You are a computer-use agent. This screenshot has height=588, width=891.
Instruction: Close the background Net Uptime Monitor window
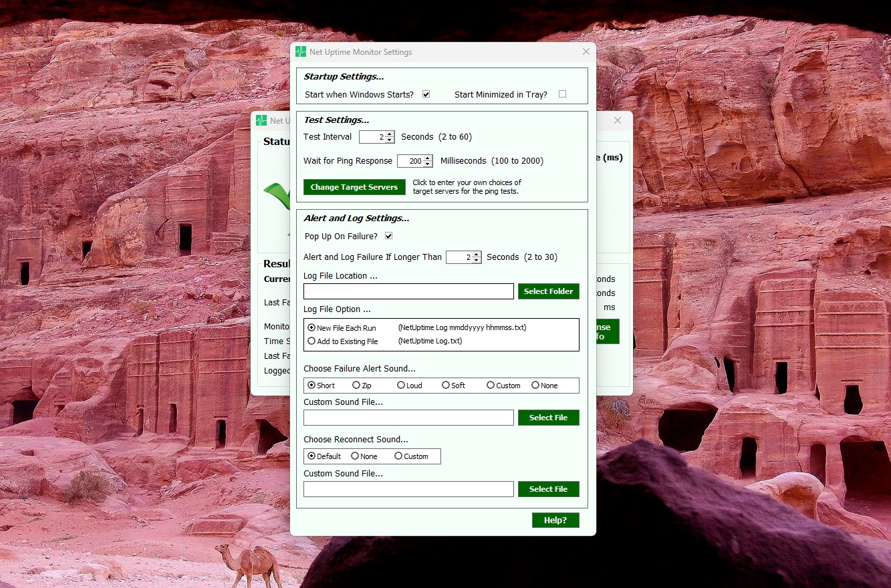618,120
